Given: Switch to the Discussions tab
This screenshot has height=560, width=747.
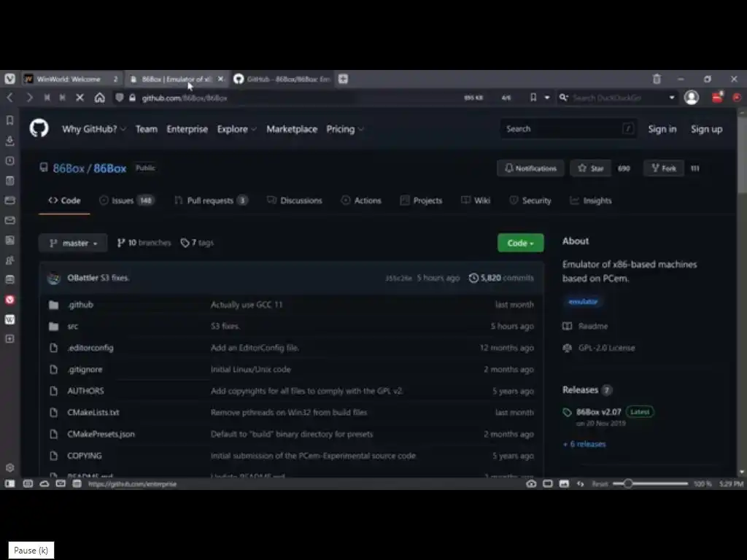Looking at the screenshot, I should (295, 201).
